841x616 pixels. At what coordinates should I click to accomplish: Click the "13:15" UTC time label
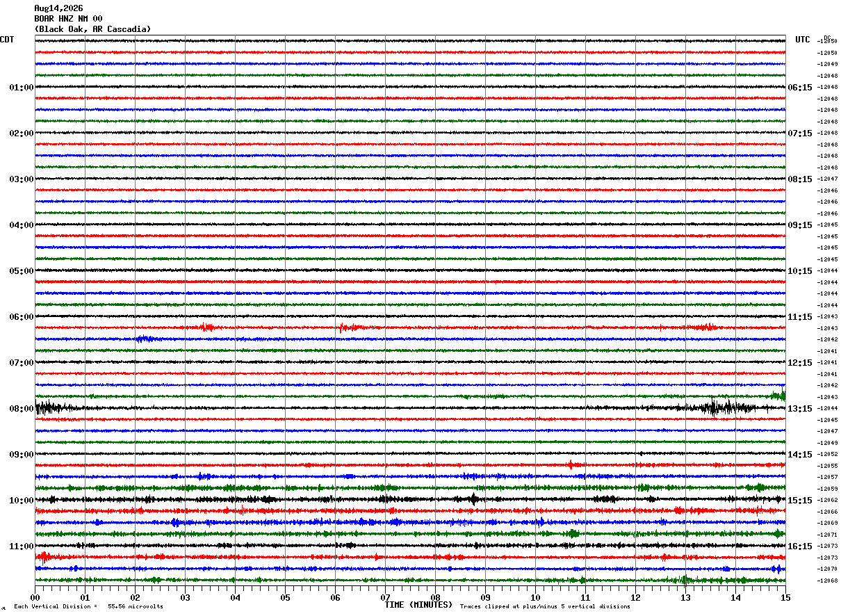point(800,409)
